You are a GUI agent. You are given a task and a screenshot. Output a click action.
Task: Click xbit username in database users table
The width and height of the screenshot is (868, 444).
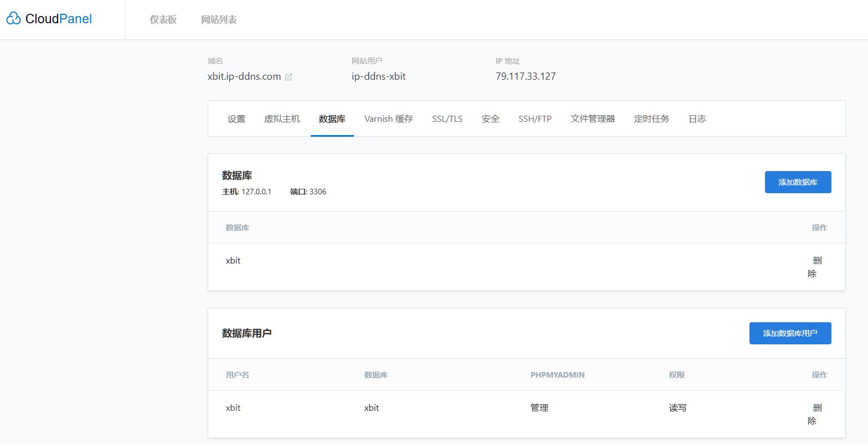pyautogui.click(x=233, y=407)
